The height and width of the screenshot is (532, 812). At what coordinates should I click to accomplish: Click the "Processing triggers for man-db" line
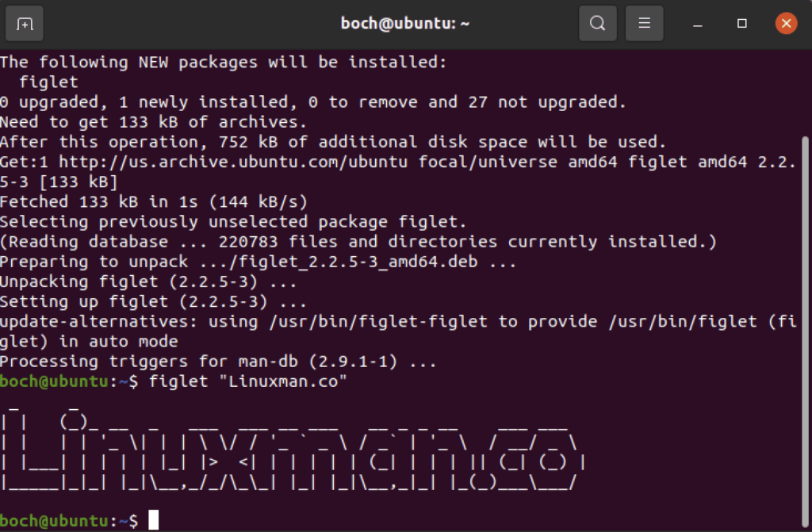click(218, 362)
